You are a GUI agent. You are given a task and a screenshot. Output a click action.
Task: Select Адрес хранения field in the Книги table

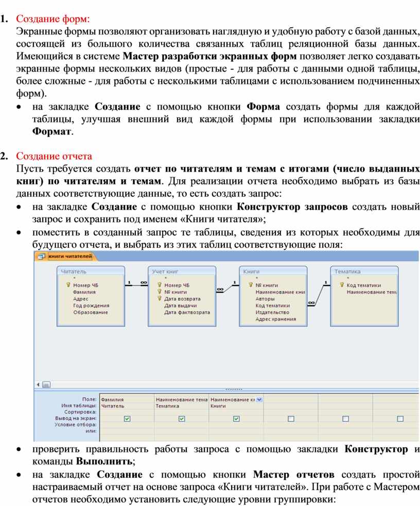tap(275, 319)
